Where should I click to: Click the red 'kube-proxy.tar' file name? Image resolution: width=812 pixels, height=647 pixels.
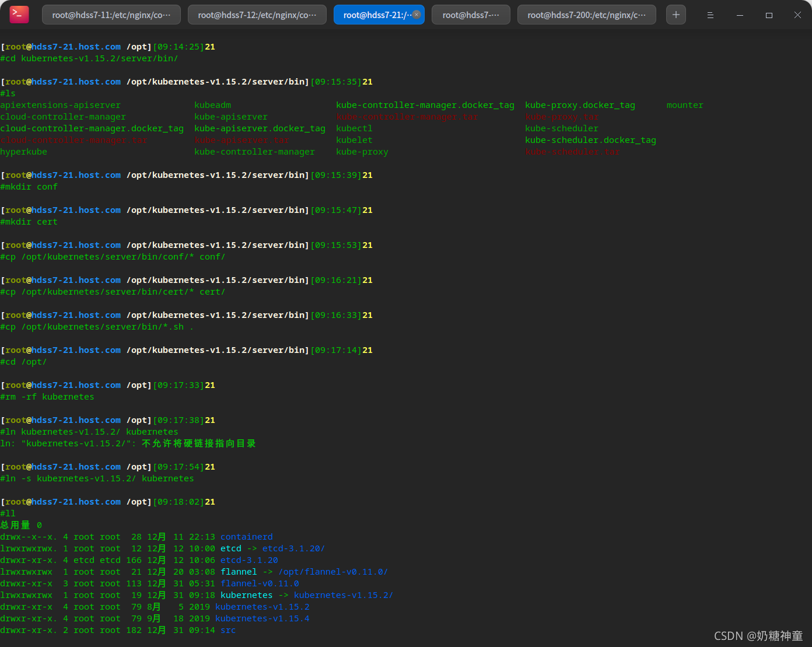tap(562, 117)
